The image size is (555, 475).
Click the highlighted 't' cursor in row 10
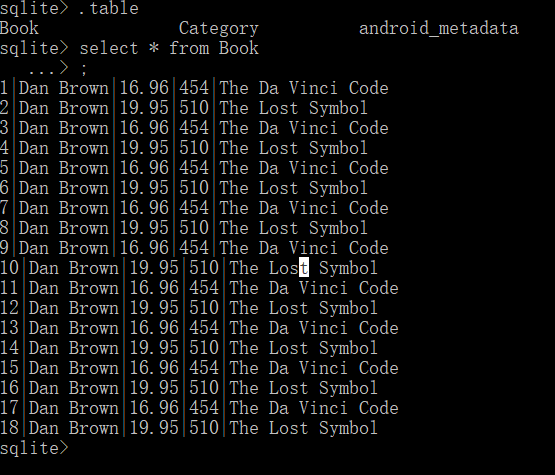pyautogui.click(x=304, y=268)
